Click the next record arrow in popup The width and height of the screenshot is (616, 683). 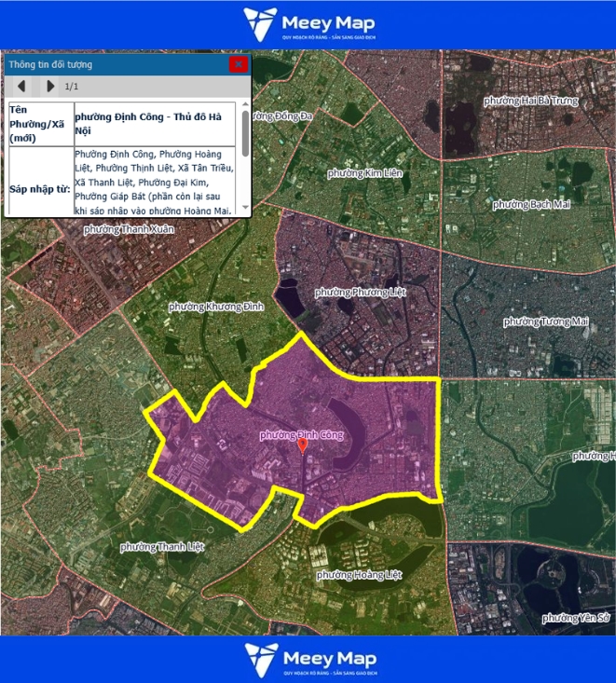[x=50, y=87]
